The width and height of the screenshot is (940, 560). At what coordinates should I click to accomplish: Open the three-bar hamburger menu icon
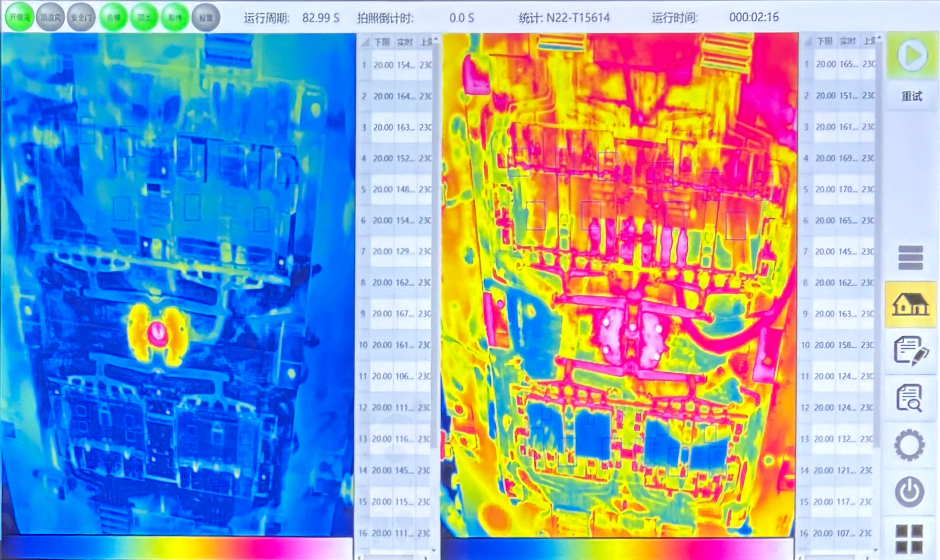point(910,258)
